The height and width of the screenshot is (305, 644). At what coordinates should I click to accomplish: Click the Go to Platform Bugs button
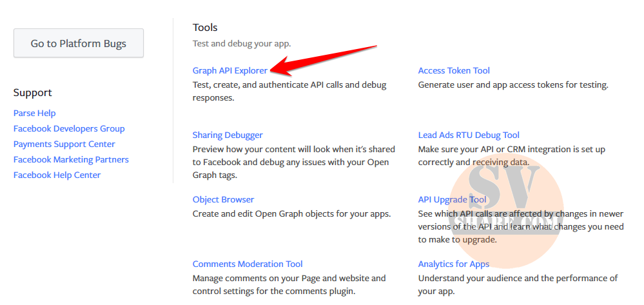(79, 44)
